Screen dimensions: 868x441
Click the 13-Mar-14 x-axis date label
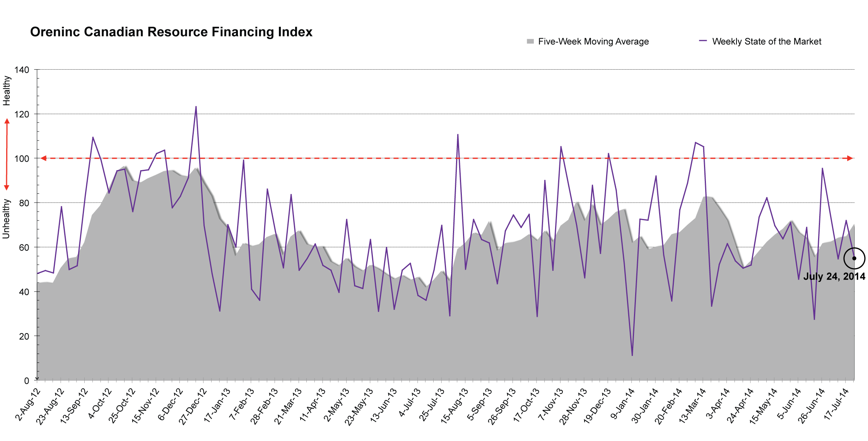(x=693, y=406)
